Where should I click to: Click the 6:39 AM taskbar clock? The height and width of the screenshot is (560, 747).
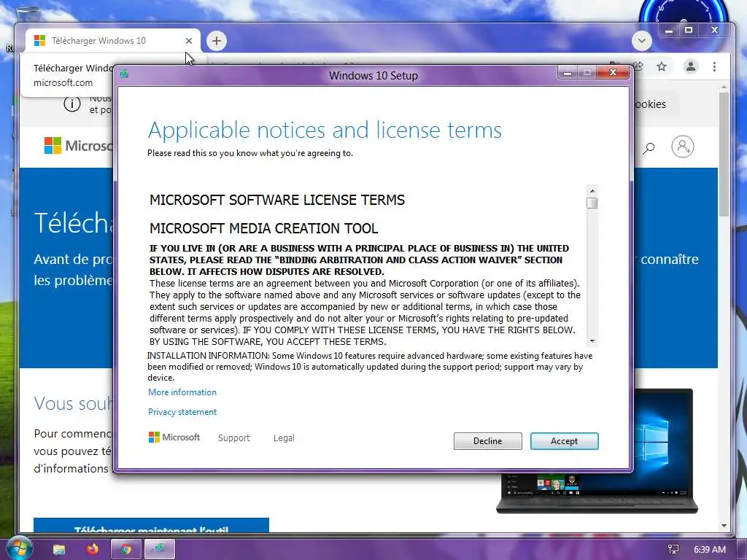pos(709,549)
